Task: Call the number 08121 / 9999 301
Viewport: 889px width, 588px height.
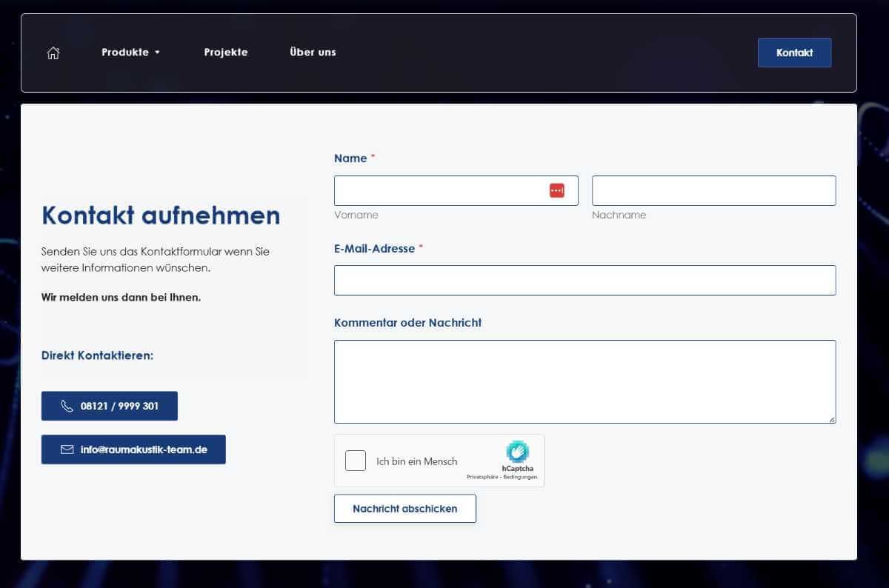Action: click(x=119, y=406)
